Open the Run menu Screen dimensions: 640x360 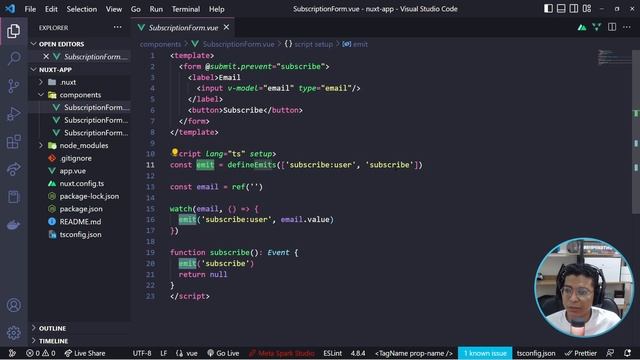tap(156, 9)
